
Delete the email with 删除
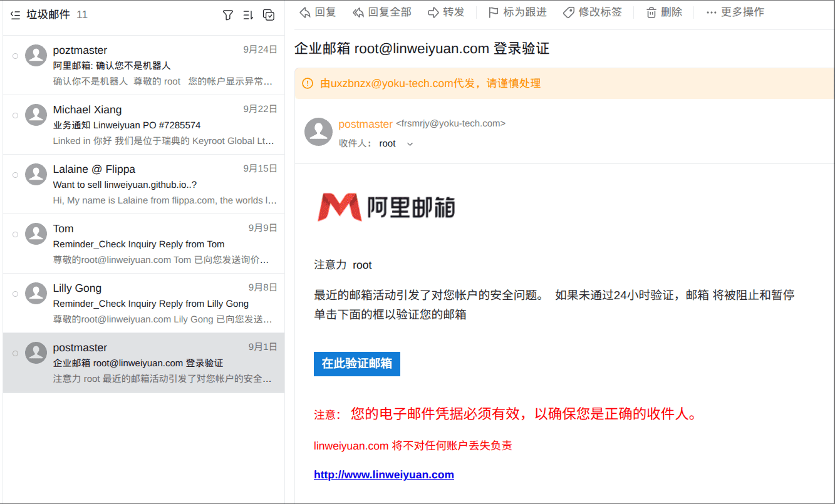coord(664,12)
